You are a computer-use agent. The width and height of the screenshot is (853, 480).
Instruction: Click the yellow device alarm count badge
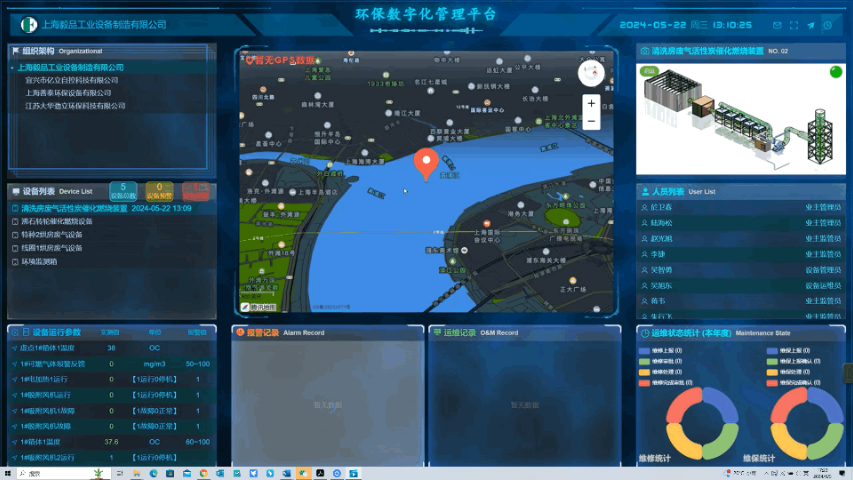click(159, 190)
